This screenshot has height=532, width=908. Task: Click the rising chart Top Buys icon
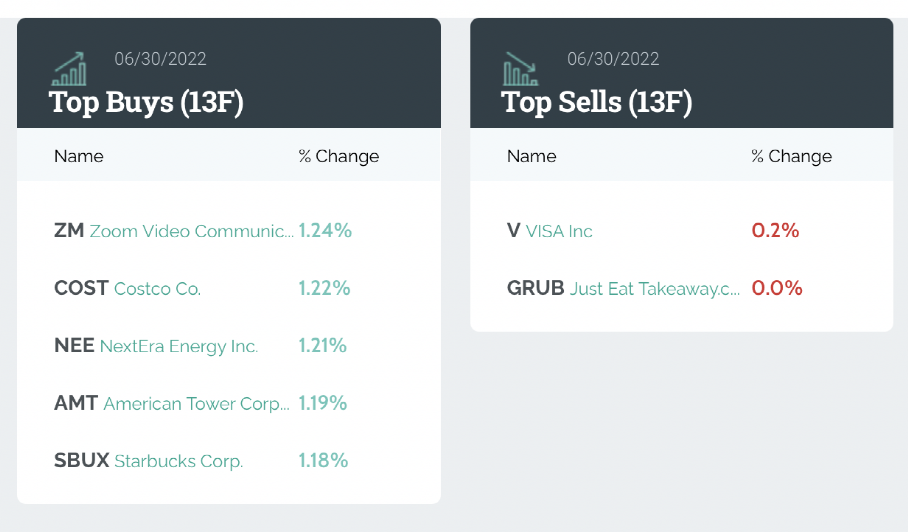tap(69, 69)
